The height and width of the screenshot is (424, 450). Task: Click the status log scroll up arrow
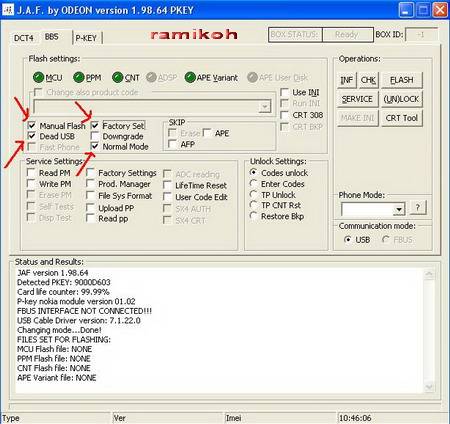[429, 275]
